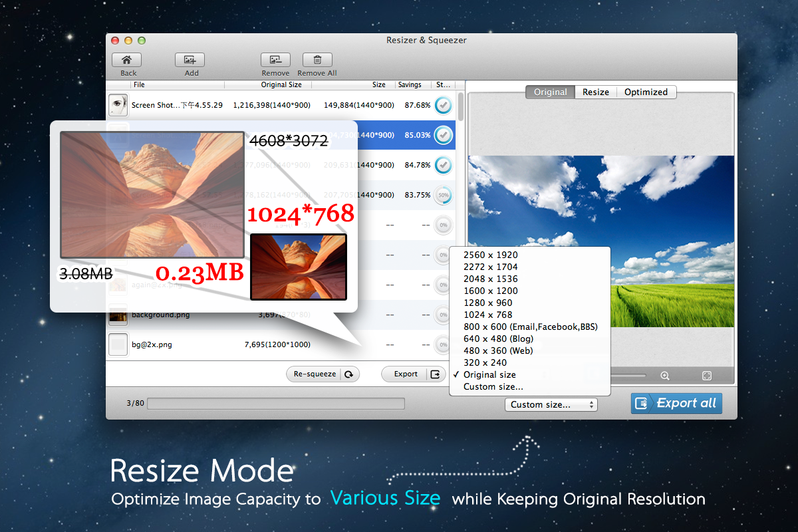
Task: Click the Export button
Action: coord(413,374)
